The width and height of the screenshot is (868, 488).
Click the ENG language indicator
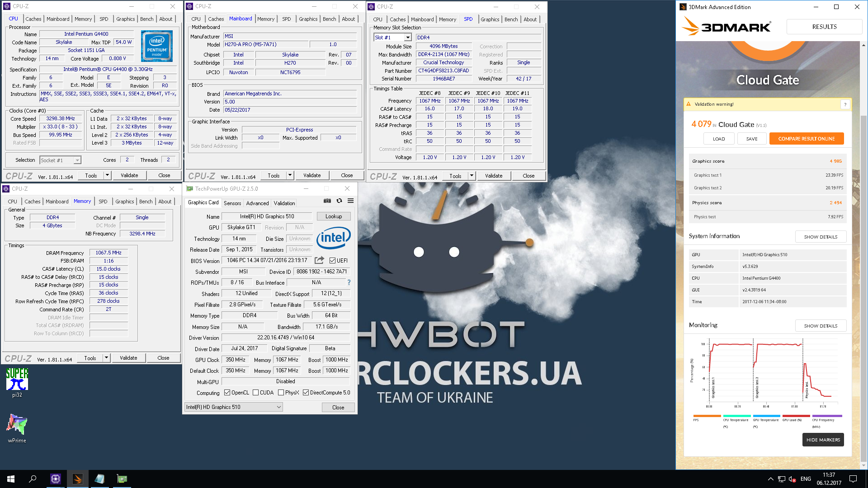pos(806,479)
